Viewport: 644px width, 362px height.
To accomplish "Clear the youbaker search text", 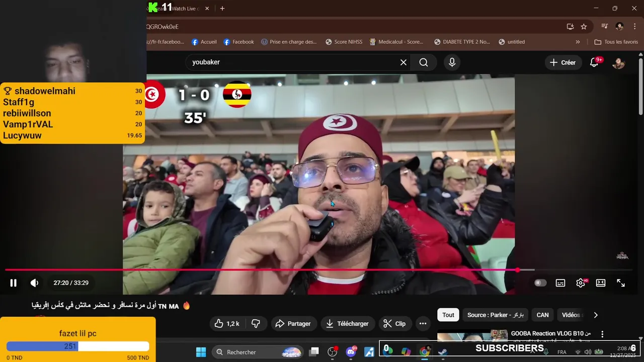I will tap(404, 62).
